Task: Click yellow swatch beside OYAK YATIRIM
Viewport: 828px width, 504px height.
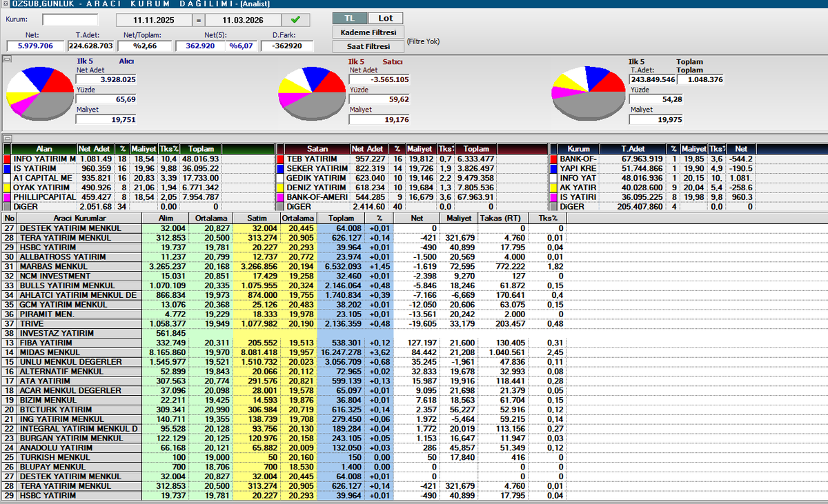Action: (x=8, y=187)
